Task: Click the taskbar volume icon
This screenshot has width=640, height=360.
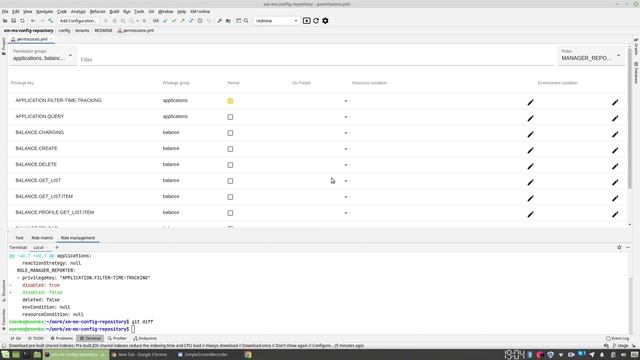Action: (x=623, y=355)
